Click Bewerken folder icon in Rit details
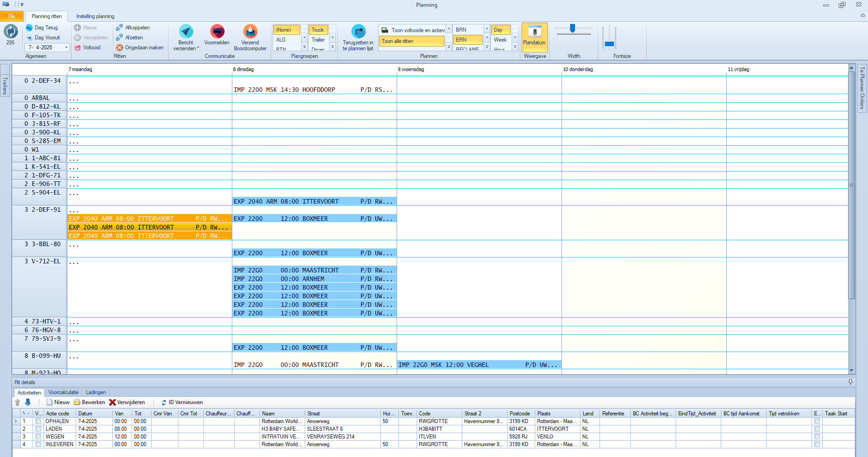The height and width of the screenshot is (457, 868). pos(77,402)
